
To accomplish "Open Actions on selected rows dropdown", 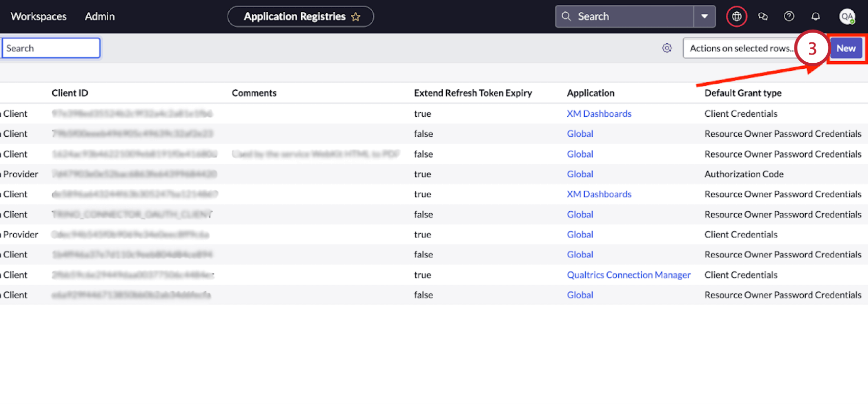I will [x=739, y=48].
